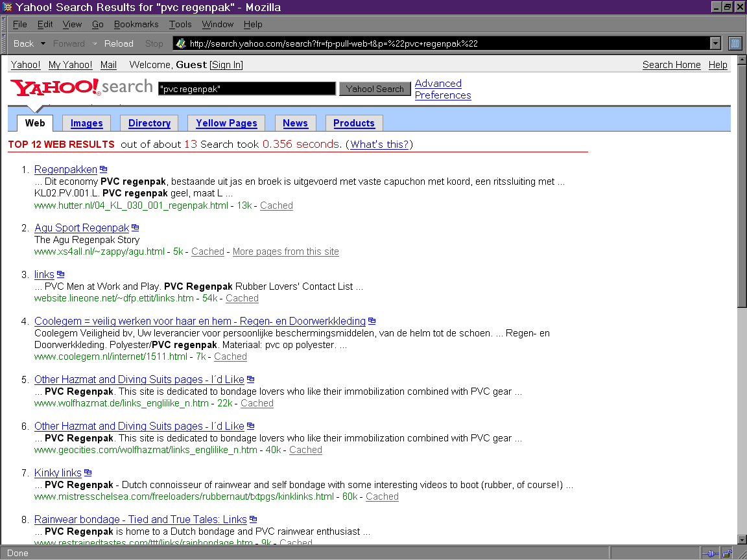This screenshot has height=560, width=747.
Task: Open the Coolegem veilig werken result title
Action: pyautogui.click(x=200, y=321)
